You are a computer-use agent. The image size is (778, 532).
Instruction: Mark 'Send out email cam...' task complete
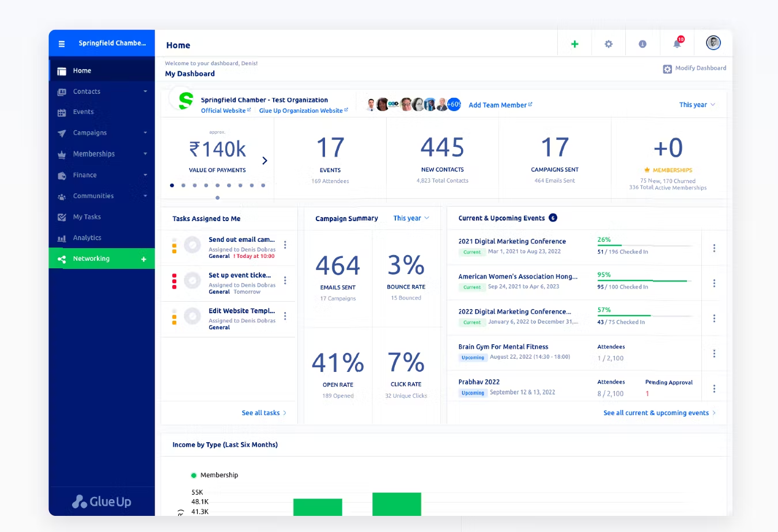(192, 245)
